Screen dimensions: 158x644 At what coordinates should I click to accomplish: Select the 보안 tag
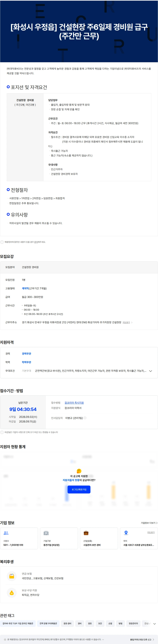[100, 624]
